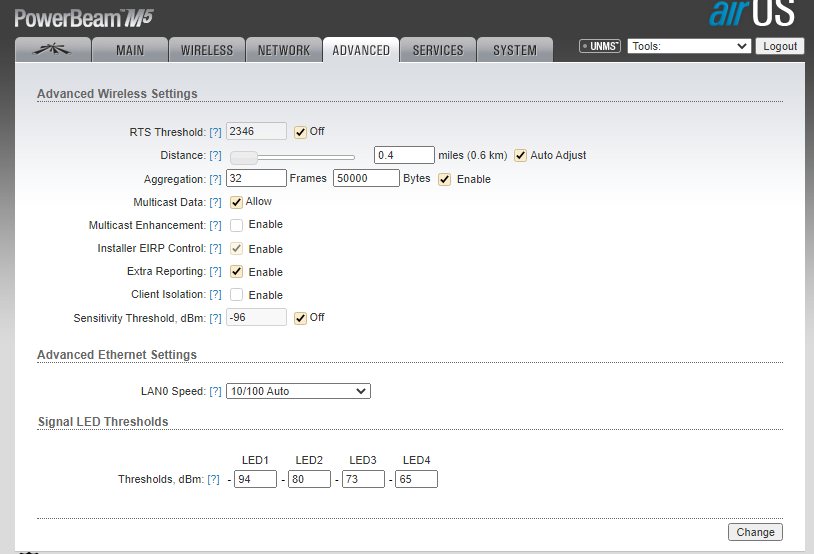Uncheck Multicast Data Allow
Screen dimensions: 814x554
236,202
